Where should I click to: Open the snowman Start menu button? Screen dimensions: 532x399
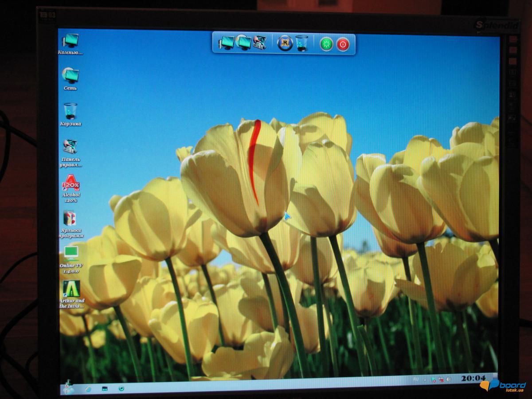69,387
